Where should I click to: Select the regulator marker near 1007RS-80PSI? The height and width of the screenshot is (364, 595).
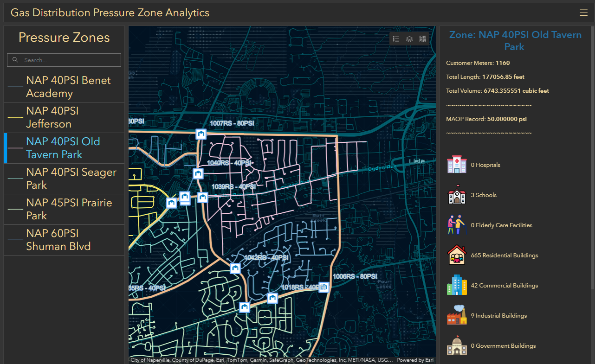point(201,134)
